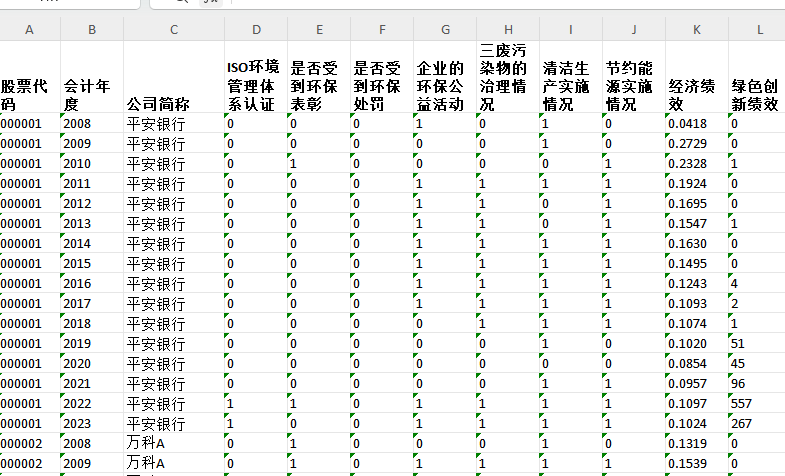Select green innovation cell 96
The image size is (785, 476).
pos(757,383)
